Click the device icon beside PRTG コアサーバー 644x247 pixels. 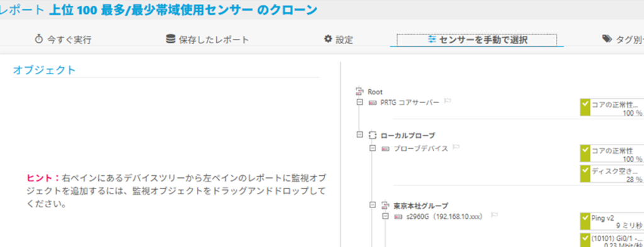[x=372, y=102]
